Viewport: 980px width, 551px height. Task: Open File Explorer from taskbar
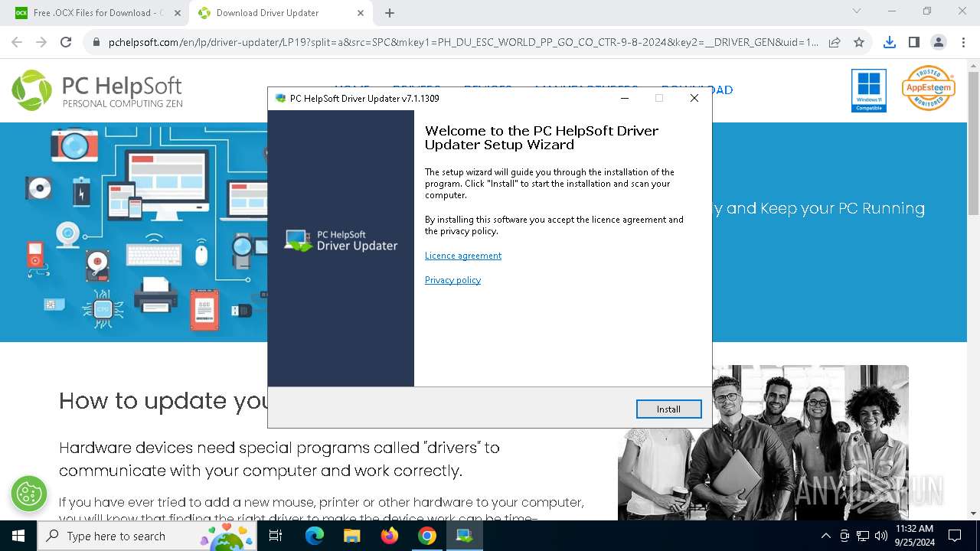(x=351, y=536)
